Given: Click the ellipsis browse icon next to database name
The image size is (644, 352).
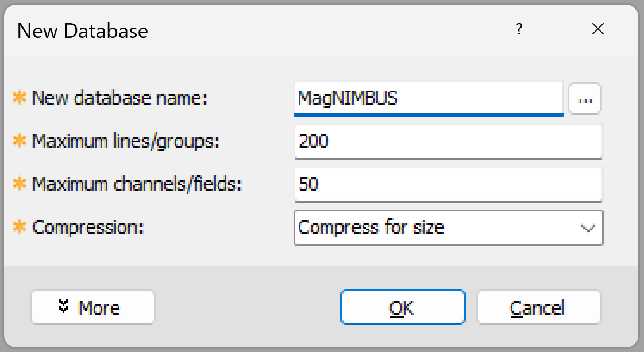Looking at the screenshot, I should [x=584, y=98].
